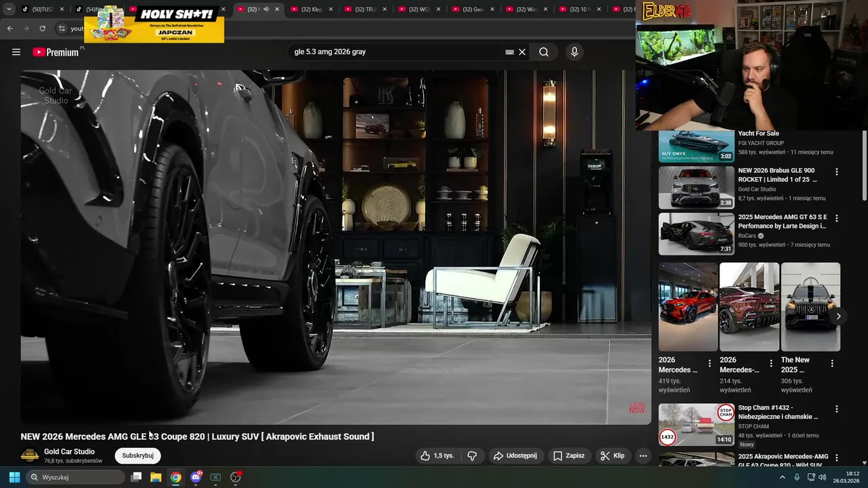The width and height of the screenshot is (868, 488).
Task: Start voice search with microphone
Action: [574, 52]
